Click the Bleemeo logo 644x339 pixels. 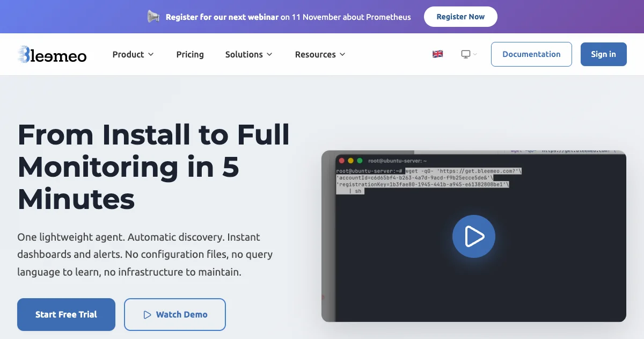52,54
